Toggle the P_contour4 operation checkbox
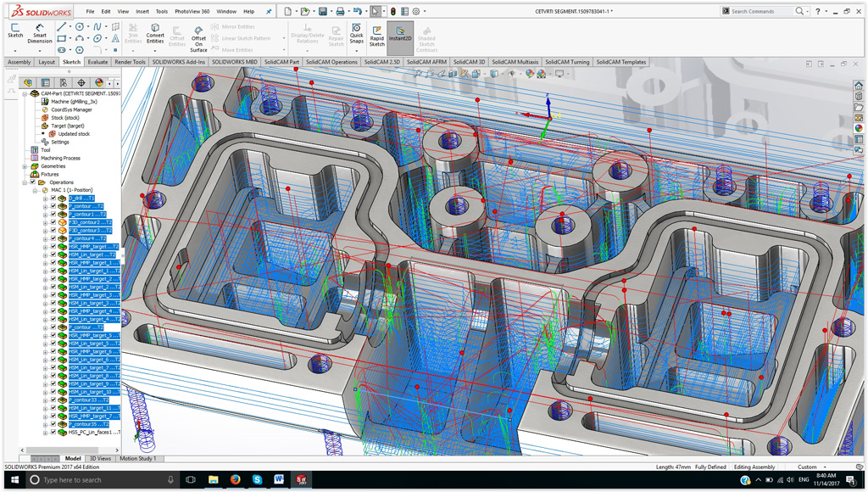Image resolution: width=868 pixels, height=492 pixels. pos(53,238)
